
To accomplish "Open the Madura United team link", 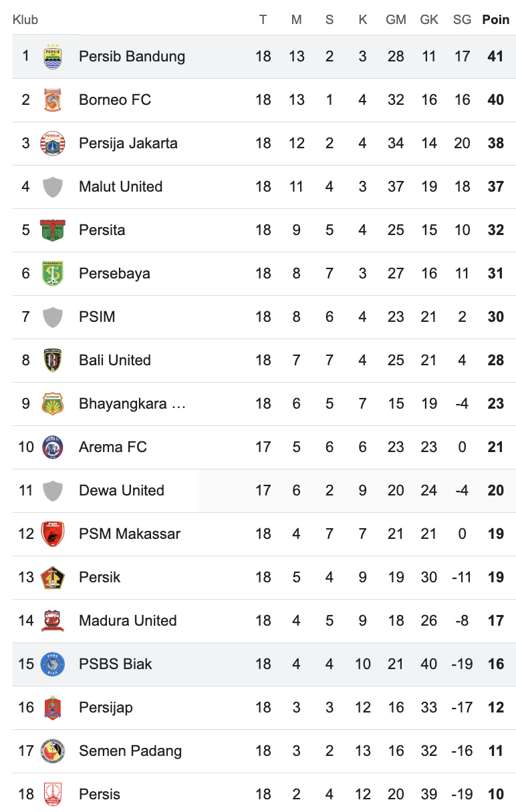I will coord(128,620).
